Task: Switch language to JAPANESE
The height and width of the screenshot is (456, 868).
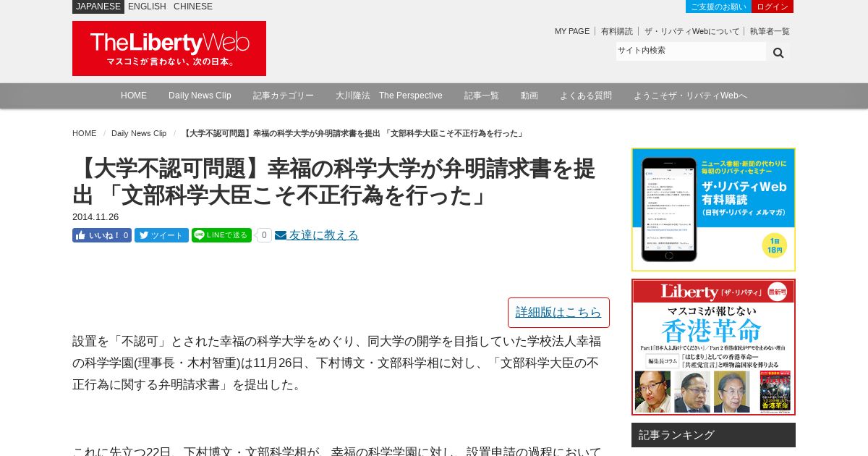Action: pos(98,7)
